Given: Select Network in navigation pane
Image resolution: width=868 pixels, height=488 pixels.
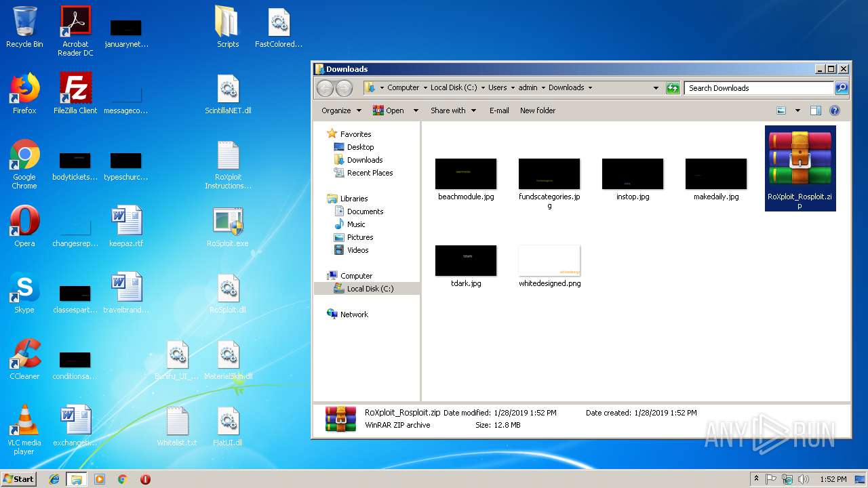Looking at the screenshot, I should click(354, 314).
